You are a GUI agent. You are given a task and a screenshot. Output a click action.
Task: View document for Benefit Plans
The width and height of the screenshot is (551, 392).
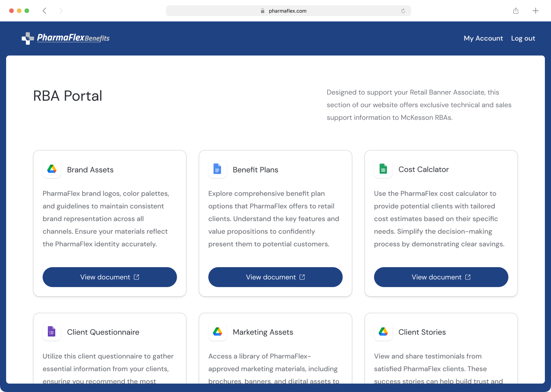click(275, 277)
